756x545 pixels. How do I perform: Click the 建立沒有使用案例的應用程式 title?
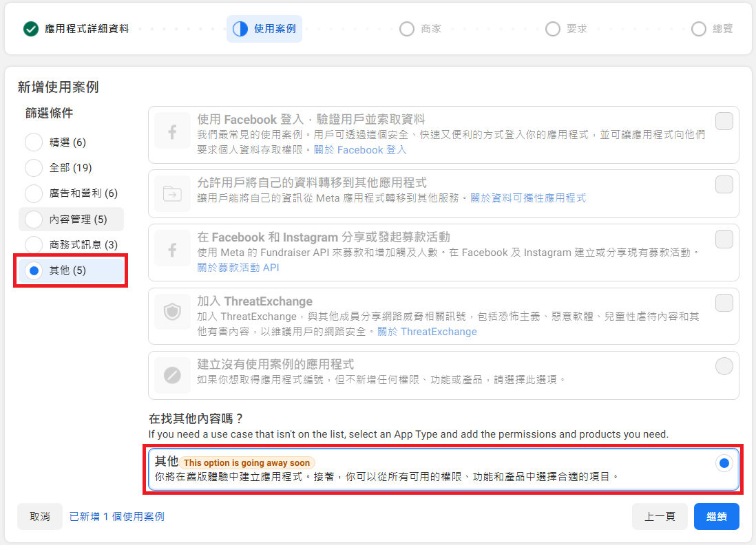point(275,364)
